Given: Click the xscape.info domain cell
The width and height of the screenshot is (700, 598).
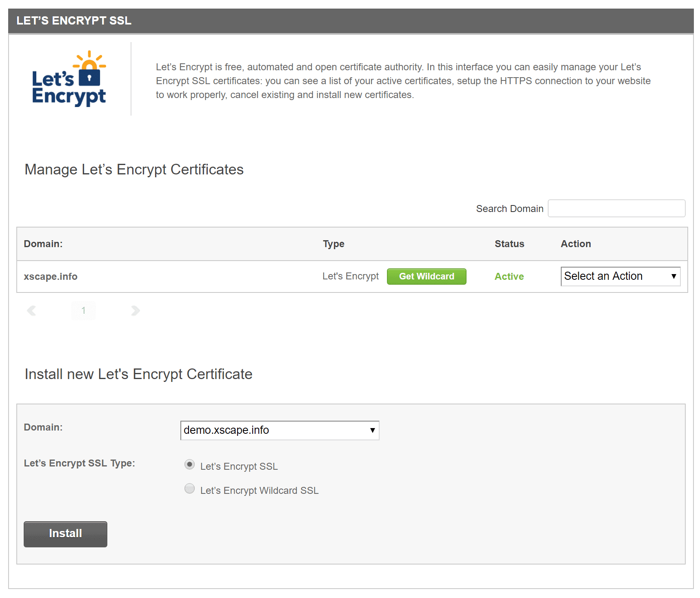Looking at the screenshot, I should tap(51, 277).
